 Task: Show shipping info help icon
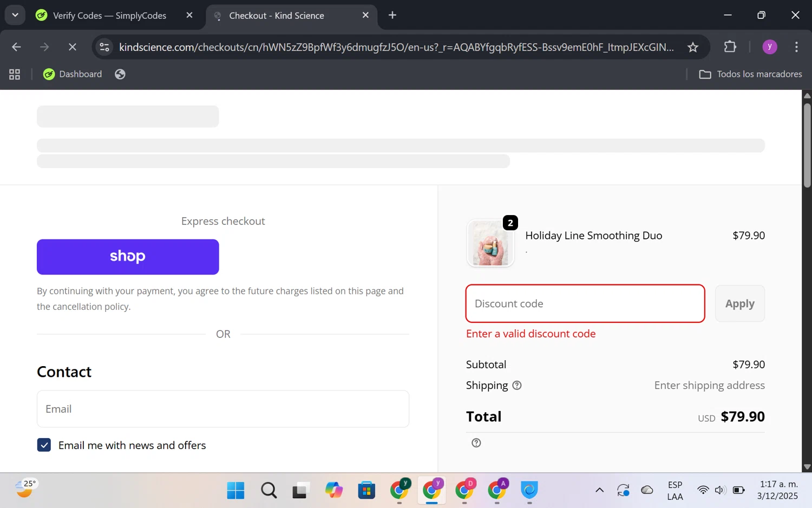pos(517,386)
